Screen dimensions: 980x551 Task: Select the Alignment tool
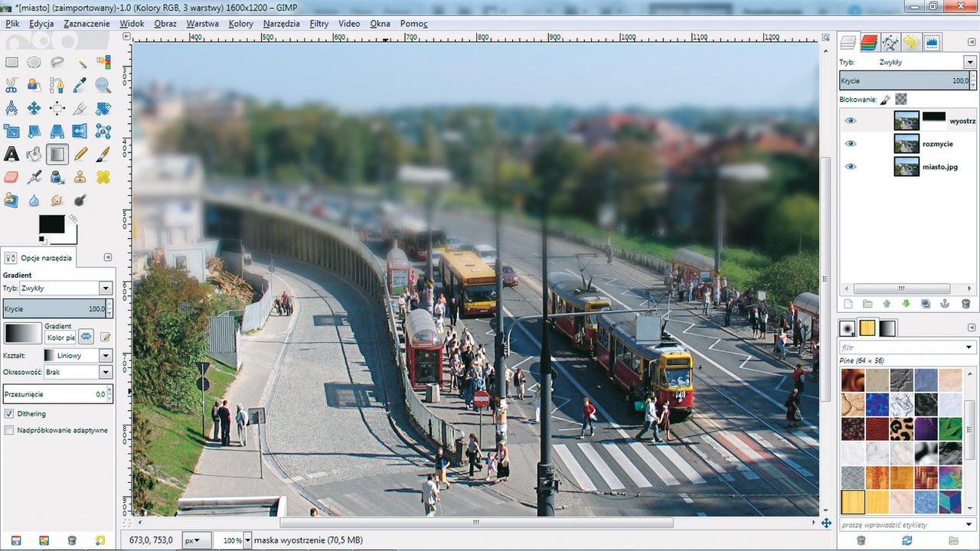coord(57,109)
